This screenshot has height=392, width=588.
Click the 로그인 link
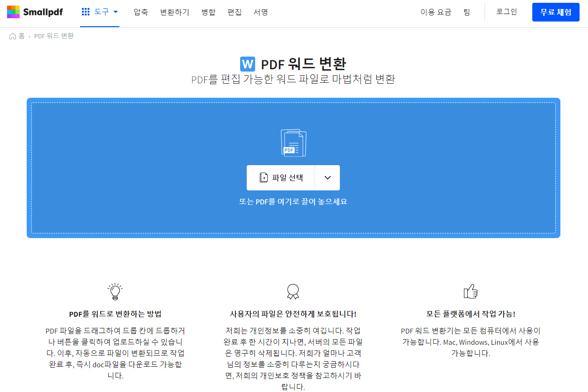(x=506, y=12)
